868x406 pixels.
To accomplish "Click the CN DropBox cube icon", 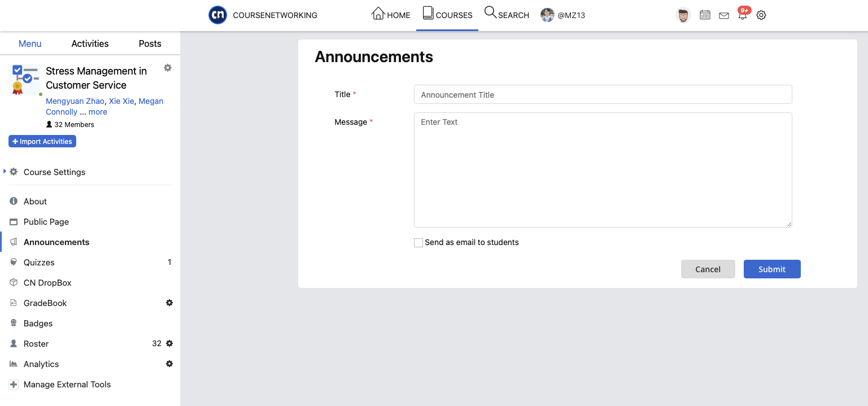I will pos(14,283).
